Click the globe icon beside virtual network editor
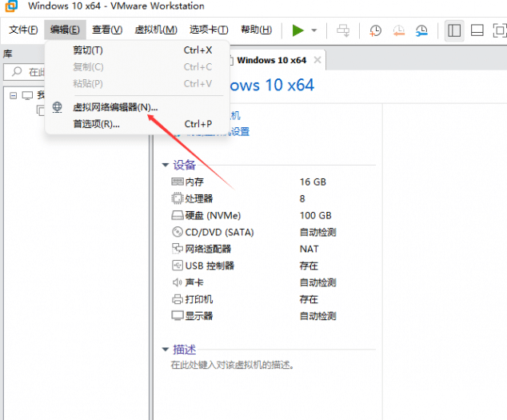Viewport: 507px width, 420px height. (x=58, y=107)
